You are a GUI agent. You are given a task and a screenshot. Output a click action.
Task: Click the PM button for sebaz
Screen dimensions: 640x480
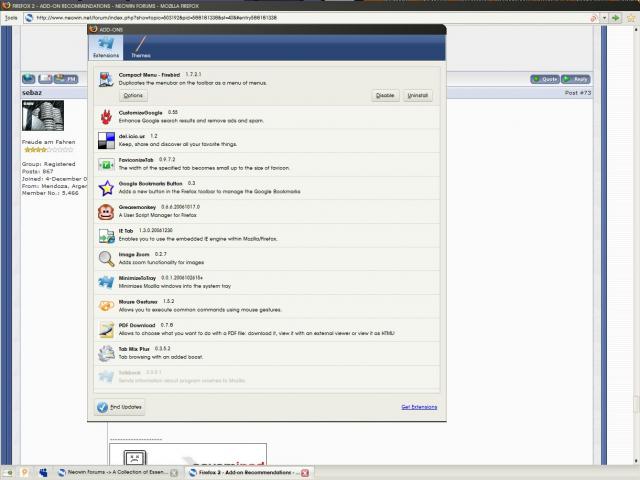[x=66, y=79]
